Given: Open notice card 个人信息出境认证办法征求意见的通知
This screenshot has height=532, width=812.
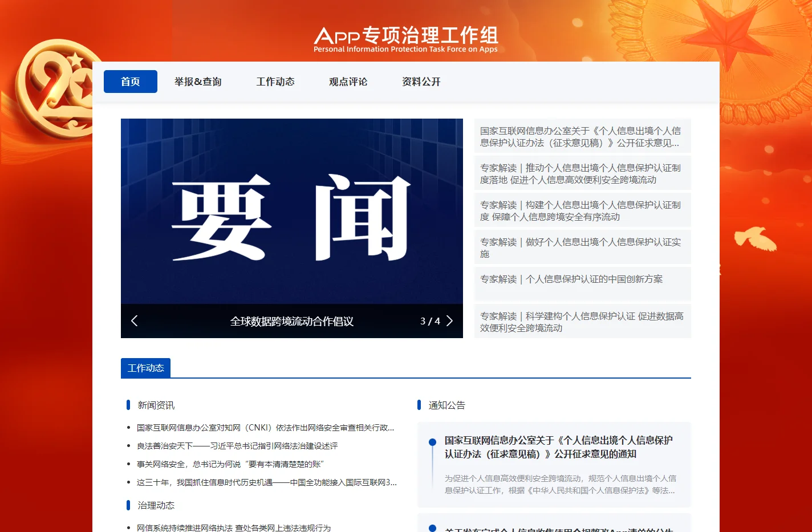Looking at the screenshot, I should coord(559,447).
